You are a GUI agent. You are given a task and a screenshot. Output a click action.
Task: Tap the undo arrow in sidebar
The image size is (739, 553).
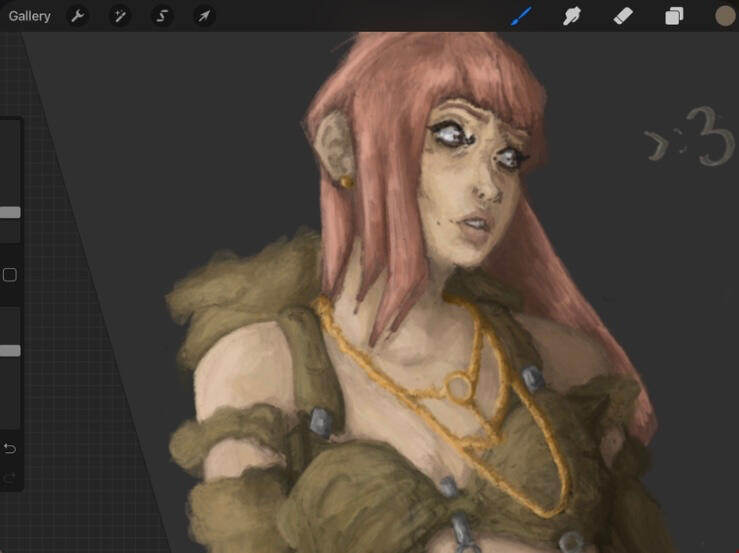point(10,448)
